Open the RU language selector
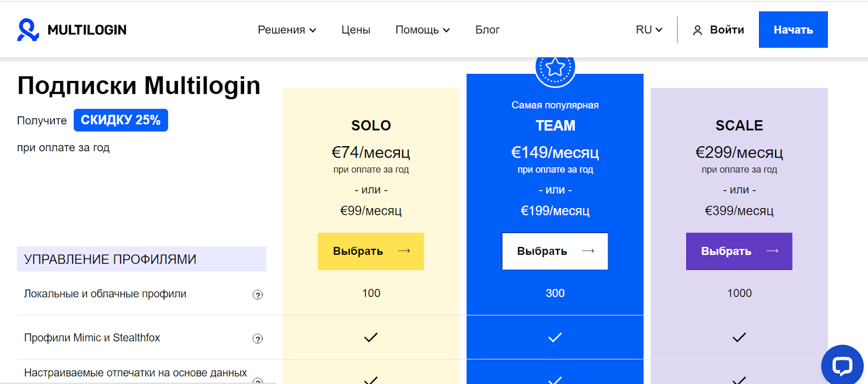Screen dimensions: 868x384 tap(649, 30)
